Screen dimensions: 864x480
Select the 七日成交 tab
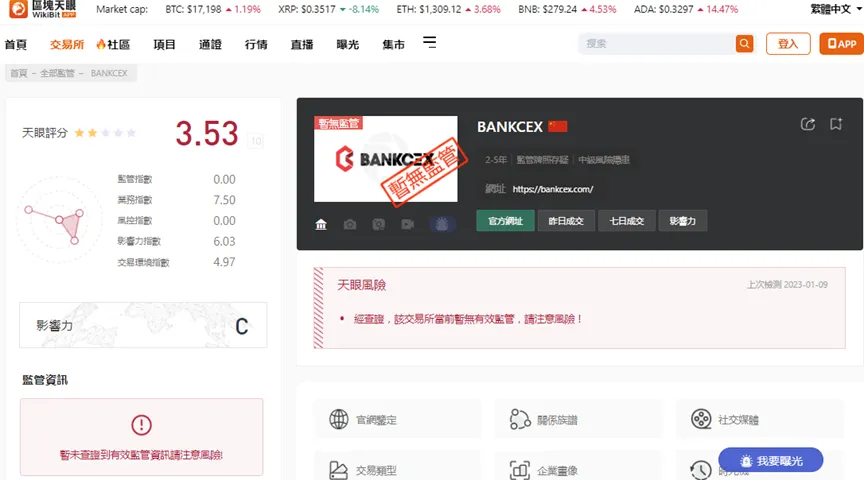[x=627, y=221]
